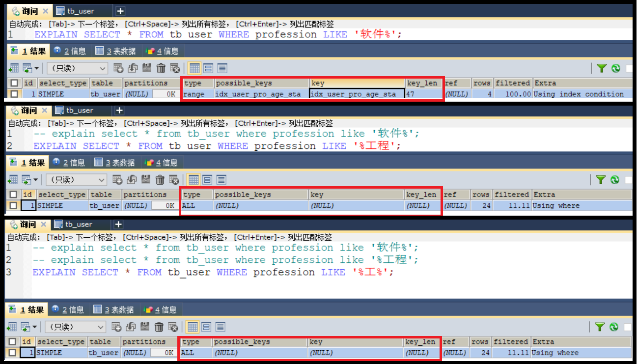
Task: Open the 2 信息 tab in top panel
Action: tap(69, 51)
